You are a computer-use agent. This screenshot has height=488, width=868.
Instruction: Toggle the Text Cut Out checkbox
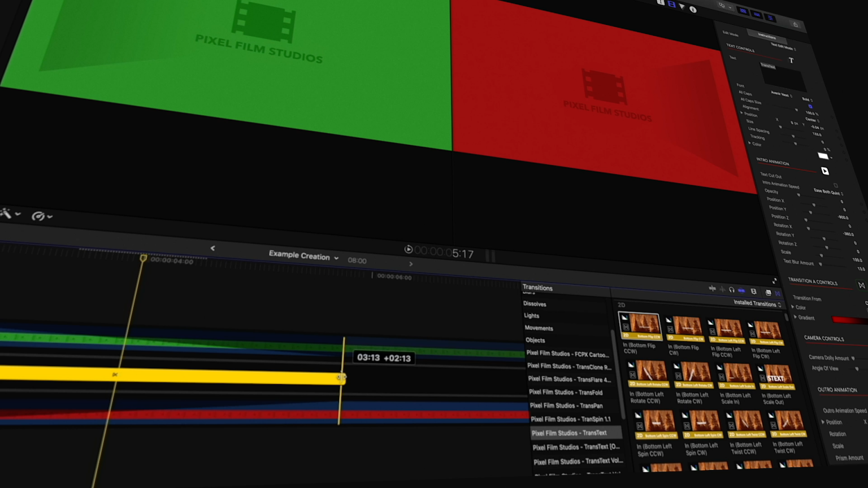pos(835,185)
